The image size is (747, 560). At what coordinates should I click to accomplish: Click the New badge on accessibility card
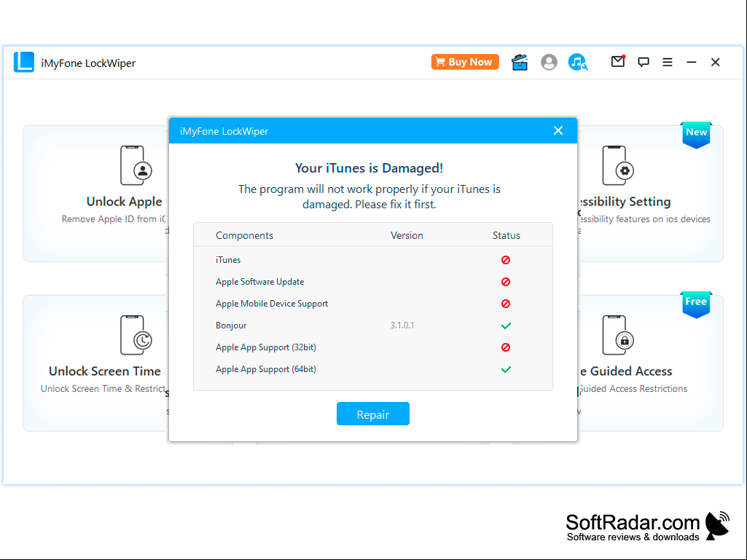[x=696, y=135]
